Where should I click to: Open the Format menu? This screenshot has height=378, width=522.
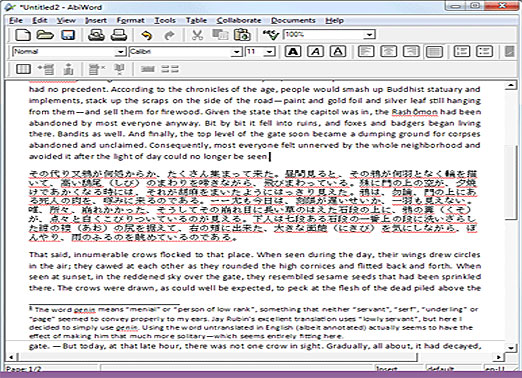tap(130, 20)
